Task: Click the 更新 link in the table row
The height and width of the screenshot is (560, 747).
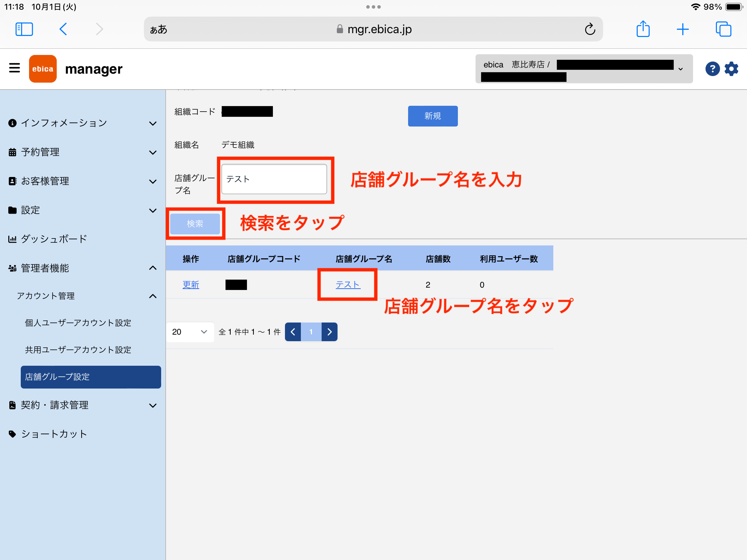Action: (191, 285)
